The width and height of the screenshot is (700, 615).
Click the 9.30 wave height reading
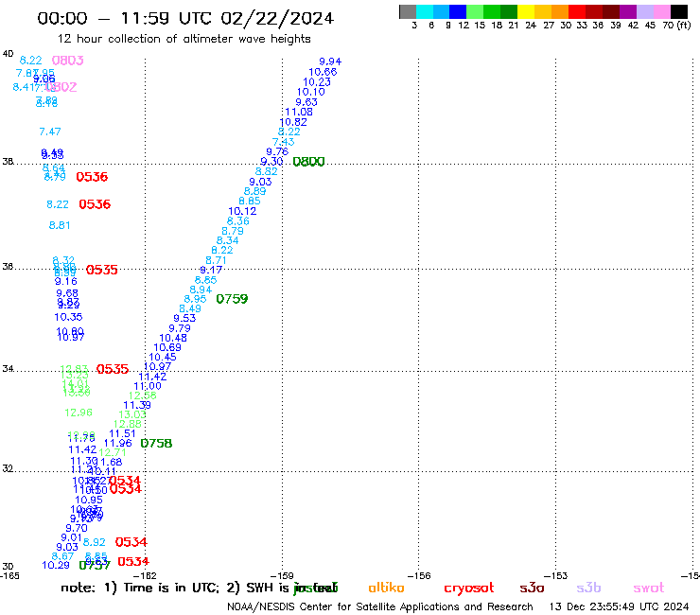[x=271, y=162]
